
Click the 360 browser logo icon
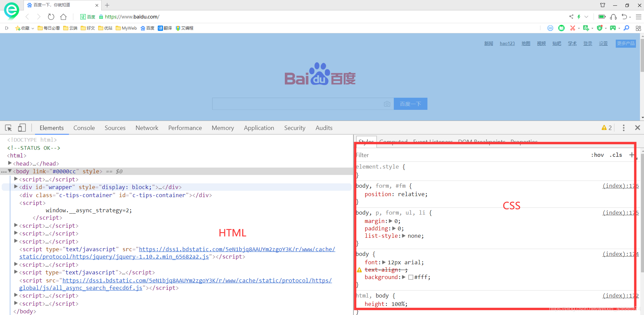[11, 11]
